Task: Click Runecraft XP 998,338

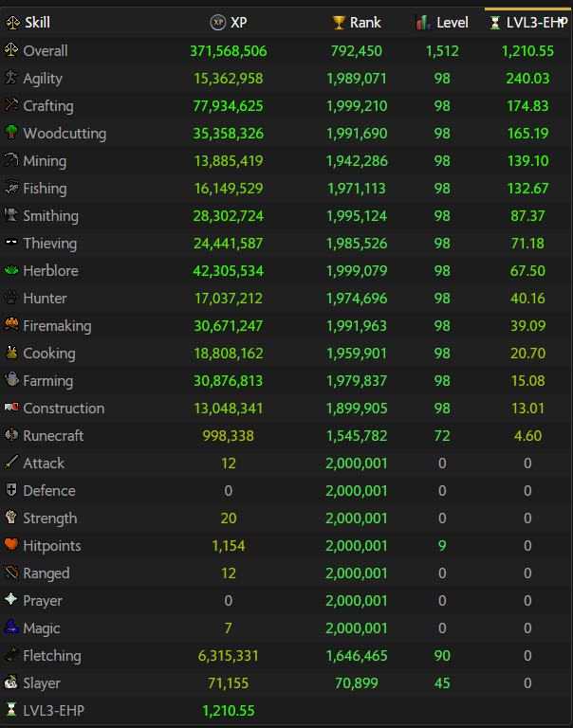Action: click(x=229, y=435)
